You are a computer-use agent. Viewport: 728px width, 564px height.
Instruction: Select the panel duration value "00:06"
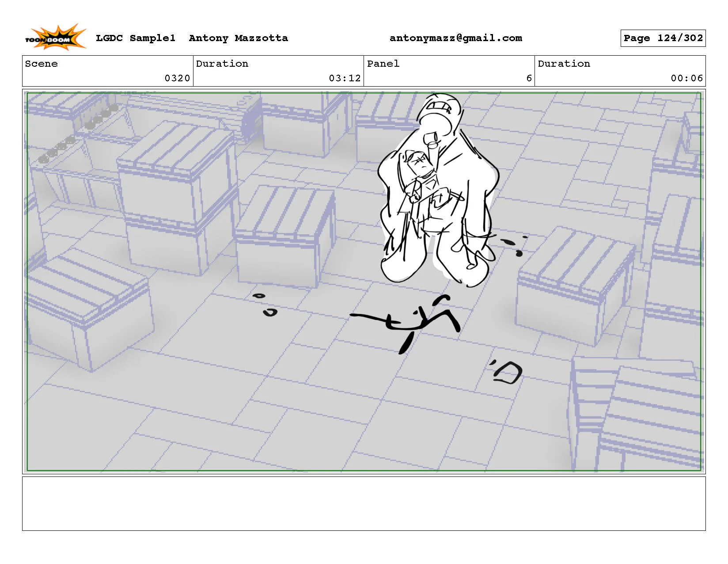pos(687,78)
